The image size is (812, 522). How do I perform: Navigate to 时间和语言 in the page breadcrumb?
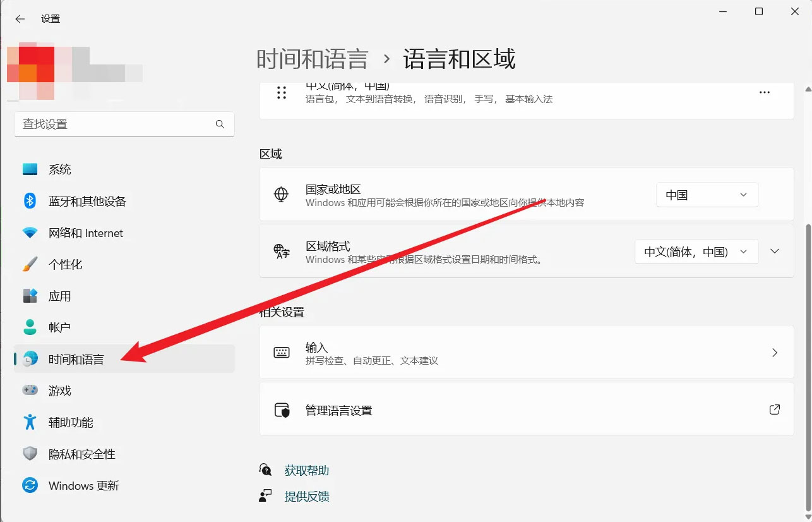click(313, 59)
